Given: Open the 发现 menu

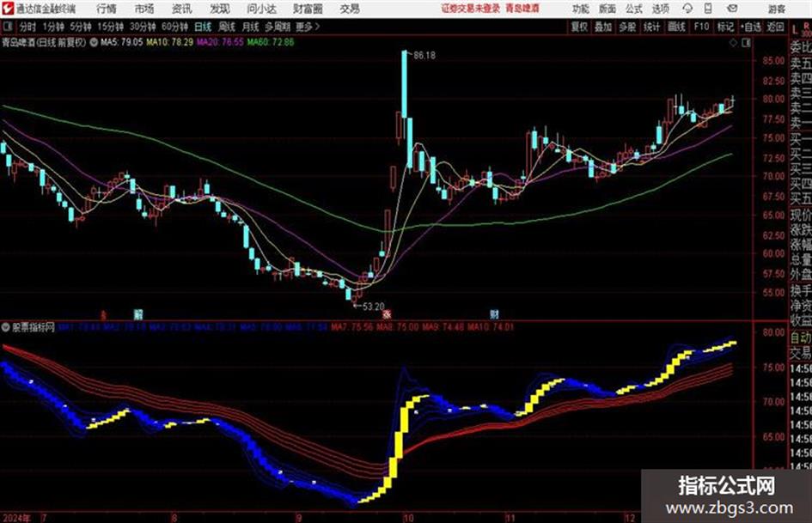Looking at the screenshot, I should [220, 9].
